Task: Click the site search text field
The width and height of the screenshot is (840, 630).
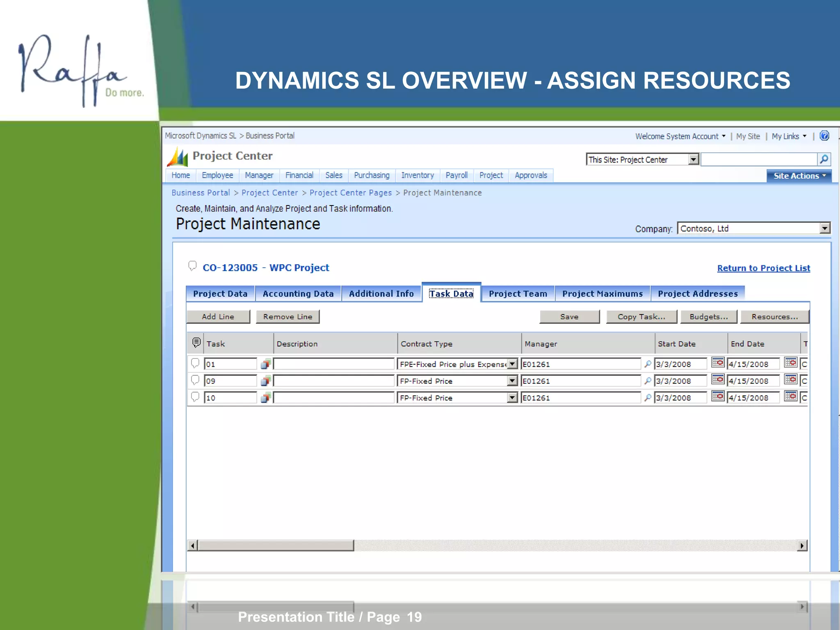Action: pos(759,159)
